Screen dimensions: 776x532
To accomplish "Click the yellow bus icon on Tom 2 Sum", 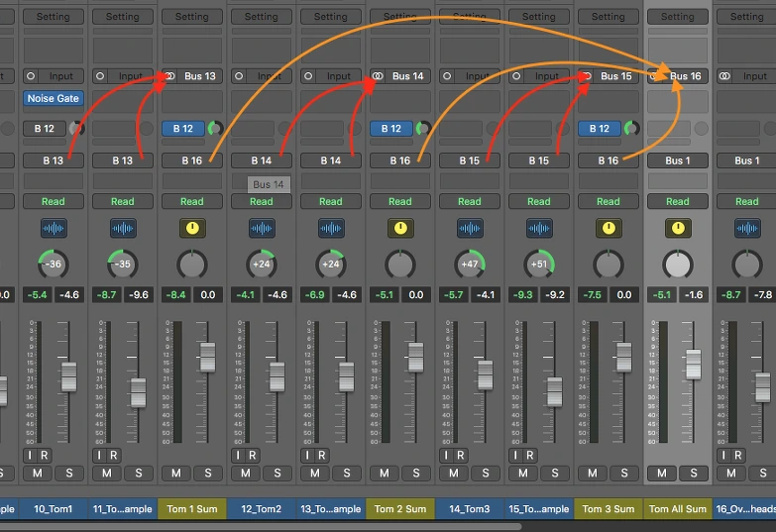I will pos(400,228).
